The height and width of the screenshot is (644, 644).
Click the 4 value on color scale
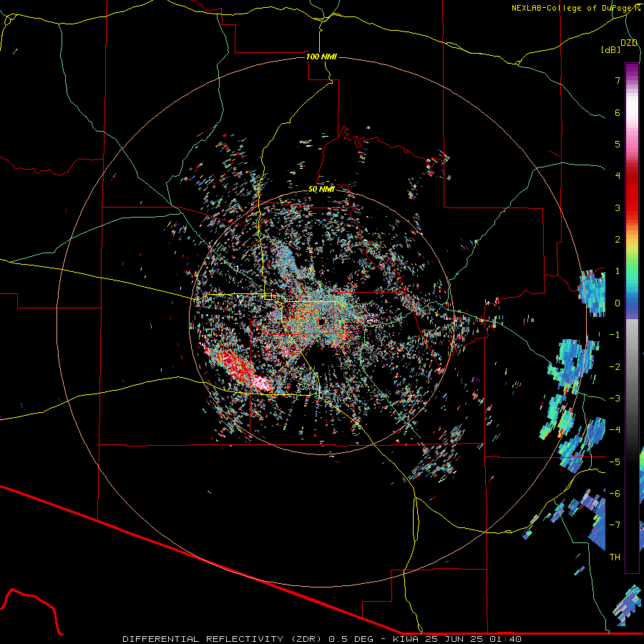(x=618, y=176)
